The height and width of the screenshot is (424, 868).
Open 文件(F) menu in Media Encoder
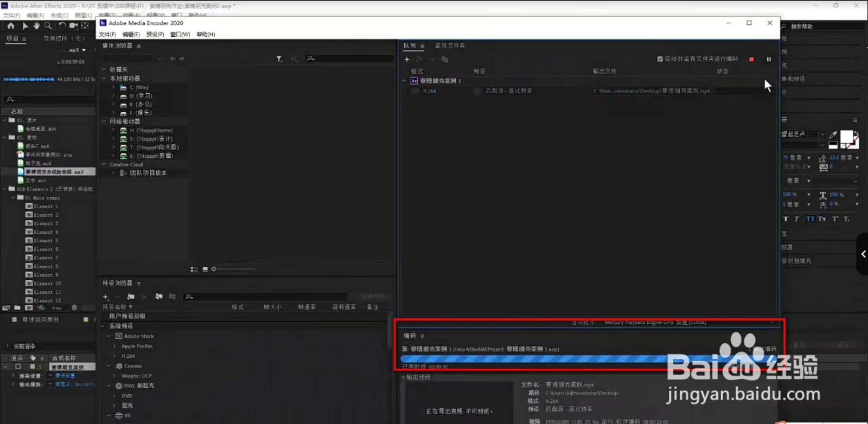point(107,35)
